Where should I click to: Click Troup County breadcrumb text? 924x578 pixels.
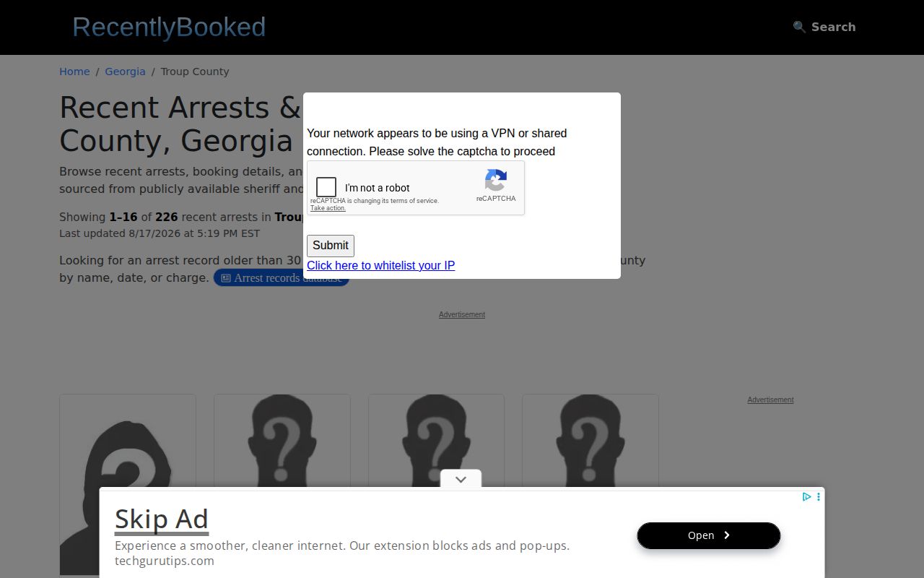pos(195,72)
